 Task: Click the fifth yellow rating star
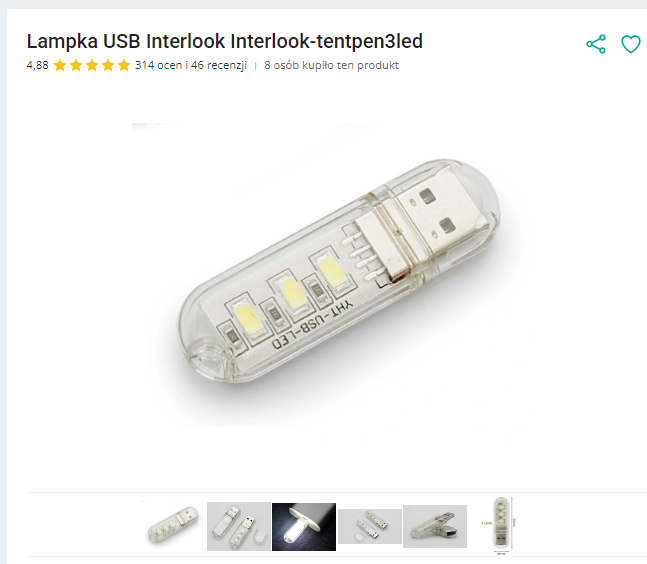(x=124, y=66)
